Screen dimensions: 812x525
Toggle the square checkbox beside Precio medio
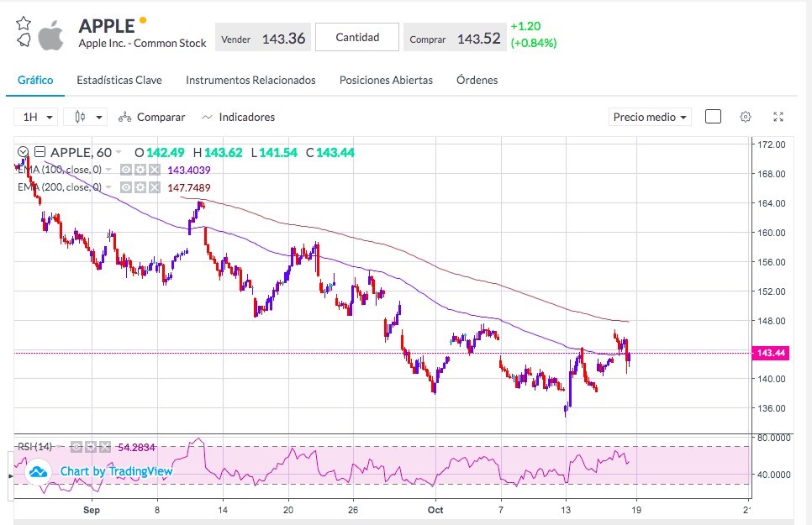pyautogui.click(x=713, y=117)
